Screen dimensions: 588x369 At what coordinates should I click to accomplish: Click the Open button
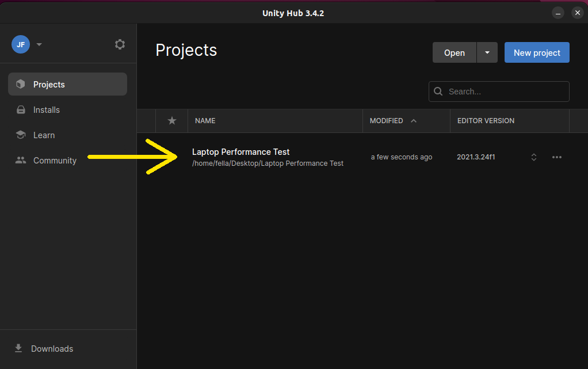click(455, 52)
